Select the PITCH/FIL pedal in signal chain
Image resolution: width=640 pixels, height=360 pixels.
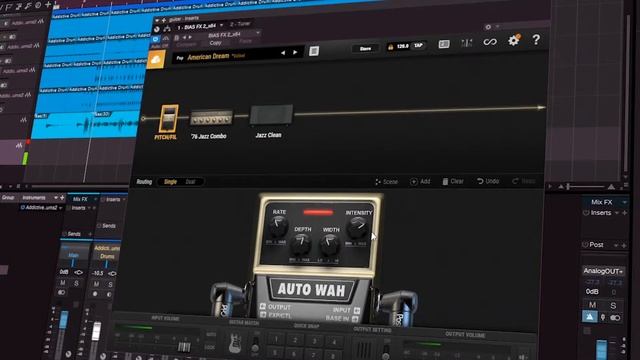click(168, 119)
